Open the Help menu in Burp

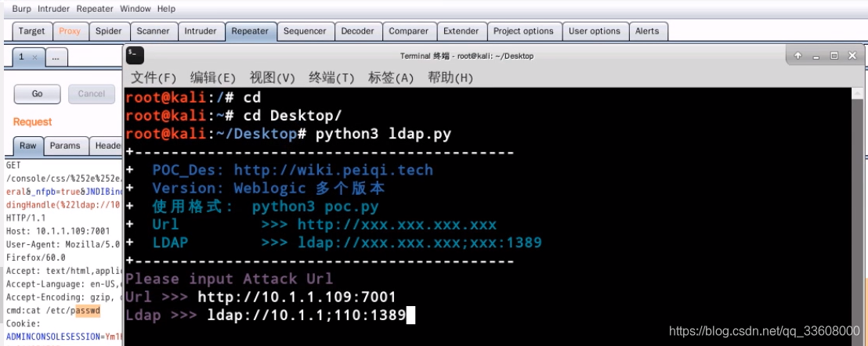(x=166, y=9)
